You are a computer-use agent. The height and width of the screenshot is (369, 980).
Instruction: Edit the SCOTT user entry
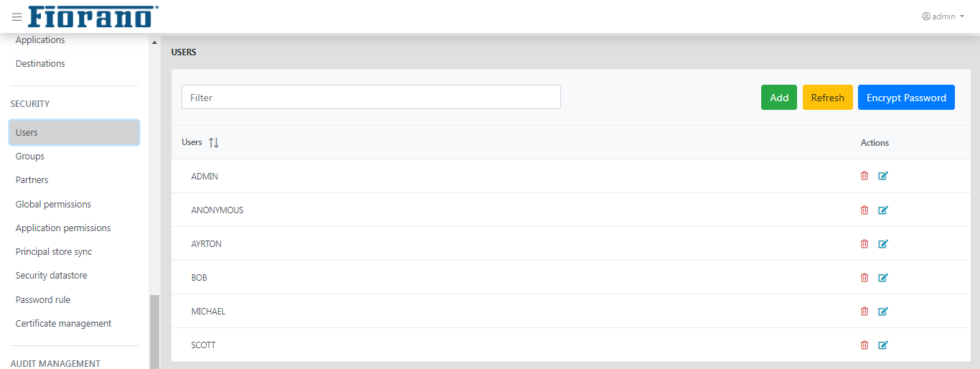click(883, 345)
